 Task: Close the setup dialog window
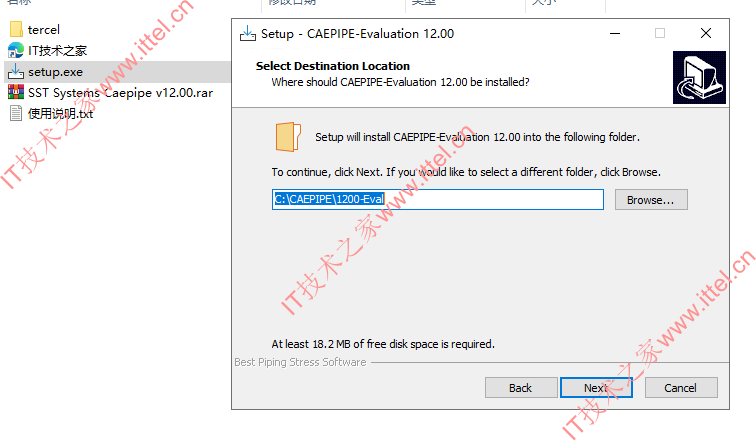point(706,33)
